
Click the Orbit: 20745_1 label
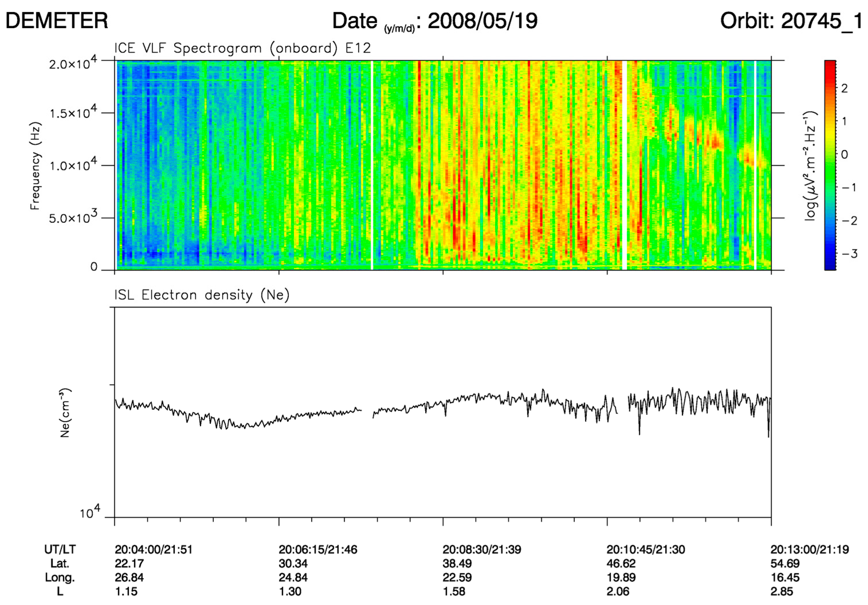791,21
